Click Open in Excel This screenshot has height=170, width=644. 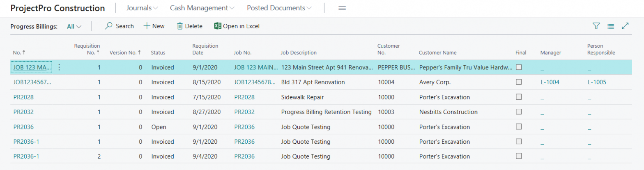click(237, 26)
